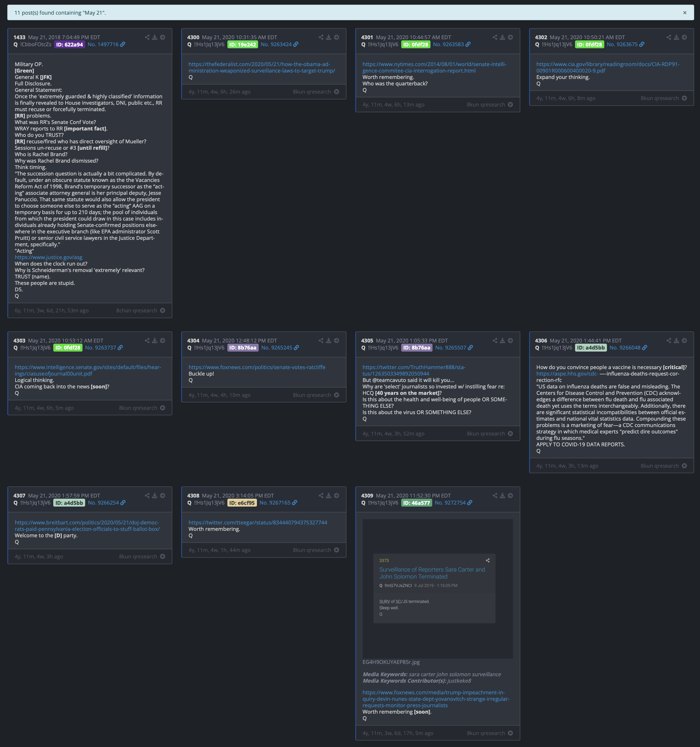Viewport: 700px width, 747px height.
Task: Open thefederalist.com article link in post 4300
Action: pos(262,67)
